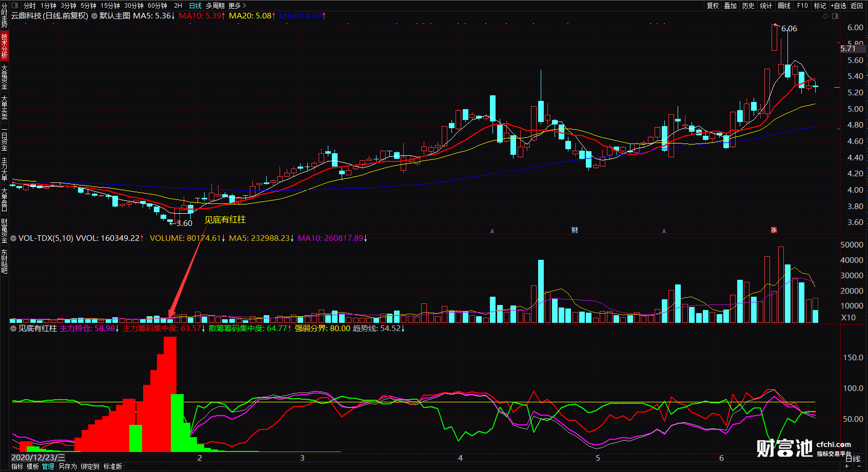Add stock with +自选 button
Viewport: 868px width, 472px height.
[838, 6]
